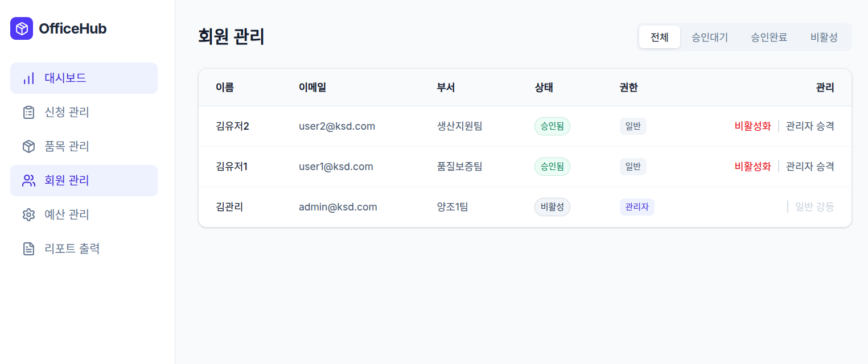Open the 신청 관리 menu item
Screen dimensions: 868x364
(x=84, y=113)
